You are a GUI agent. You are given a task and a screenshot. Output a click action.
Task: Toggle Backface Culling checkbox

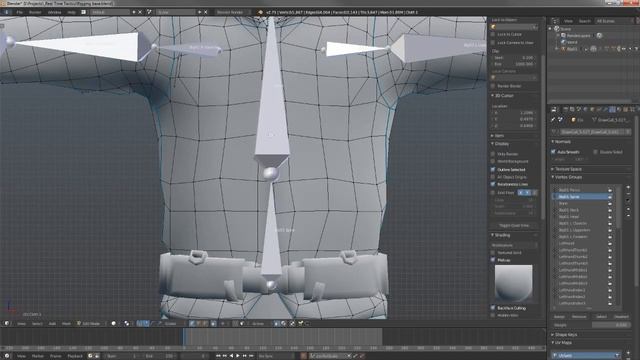[x=493, y=308]
